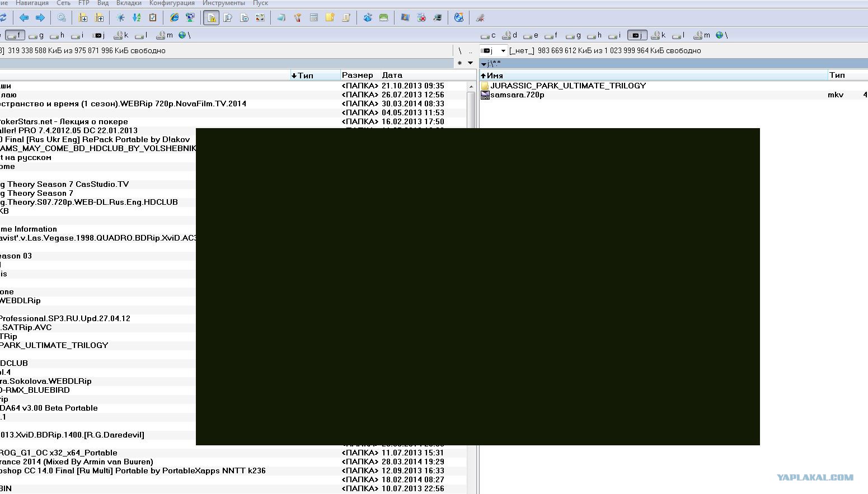The width and height of the screenshot is (868, 494).
Task: Go forward with blue right arrow
Action: (x=40, y=18)
